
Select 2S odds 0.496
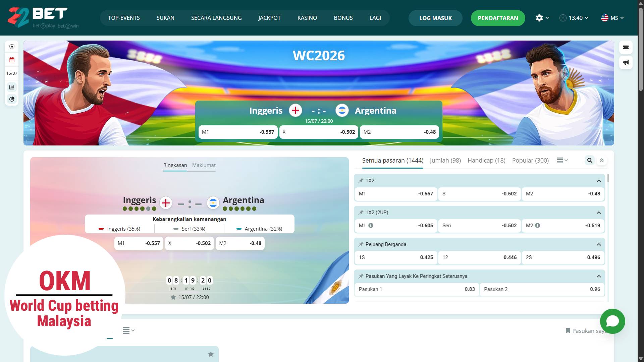pos(563,257)
